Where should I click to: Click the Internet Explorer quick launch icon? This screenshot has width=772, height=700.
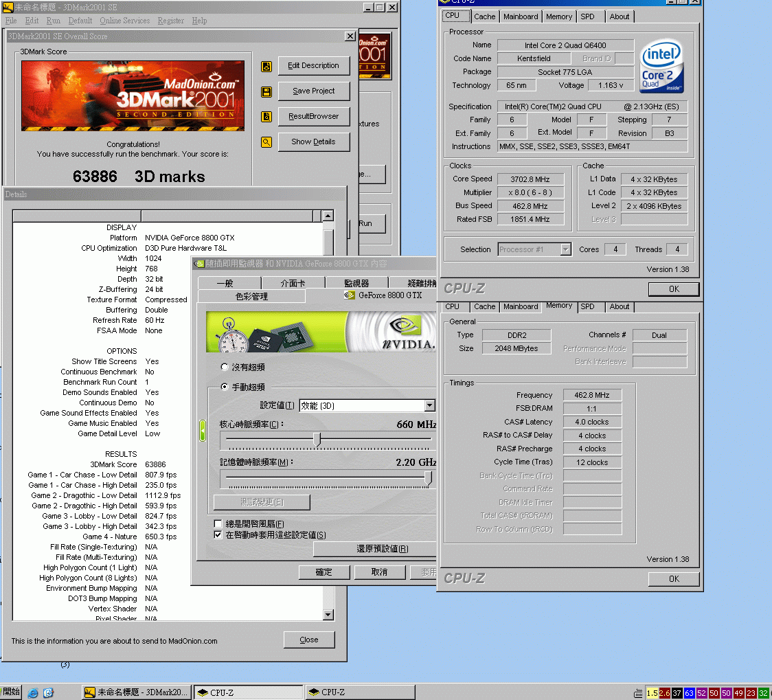pyautogui.click(x=33, y=692)
